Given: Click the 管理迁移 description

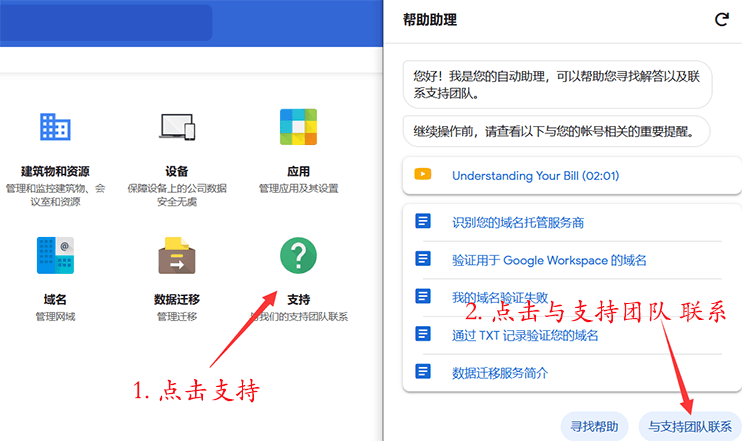Looking at the screenshot, I should coord(177,317).
